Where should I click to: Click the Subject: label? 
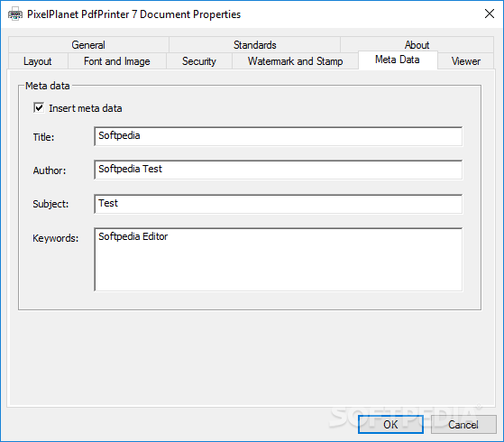point(50,204)
